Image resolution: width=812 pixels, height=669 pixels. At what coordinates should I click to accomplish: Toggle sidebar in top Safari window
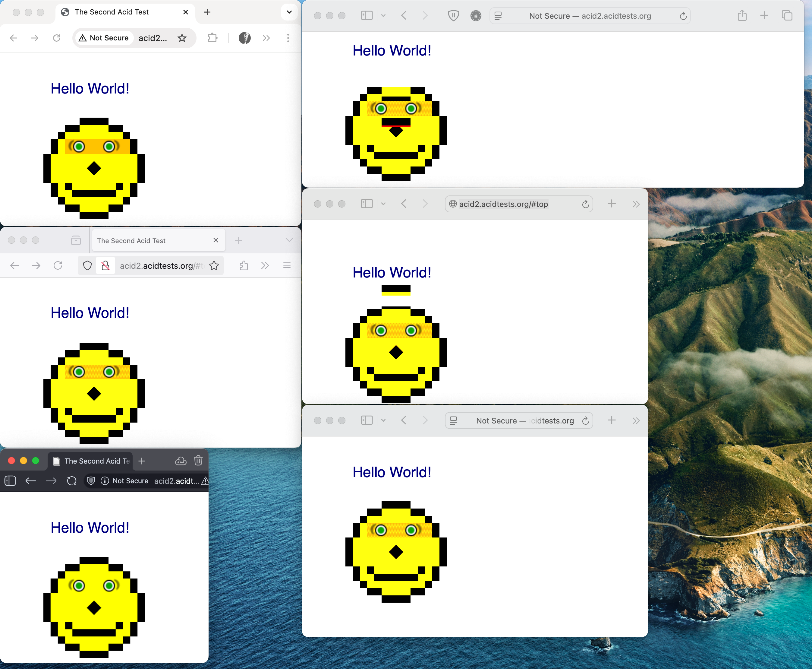point(367,15)
